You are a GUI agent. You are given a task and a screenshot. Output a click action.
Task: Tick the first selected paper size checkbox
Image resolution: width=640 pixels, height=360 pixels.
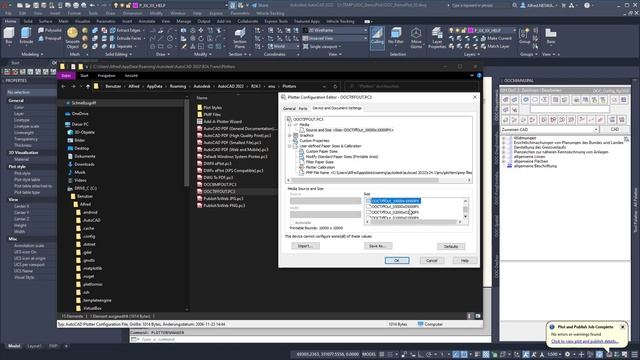click(x=369, y=201)
